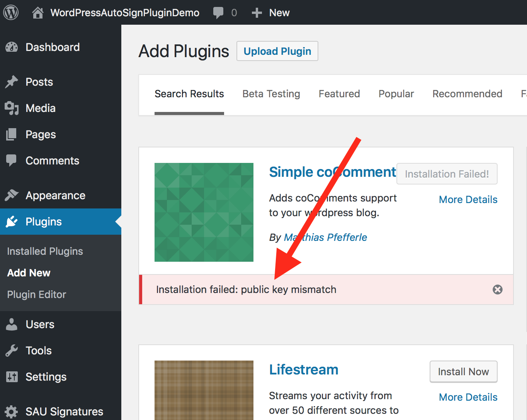Viewport: 527px width, 420px height.
Task: Click the SAU Signatures gear icon
Action: [x=12, y=412]
